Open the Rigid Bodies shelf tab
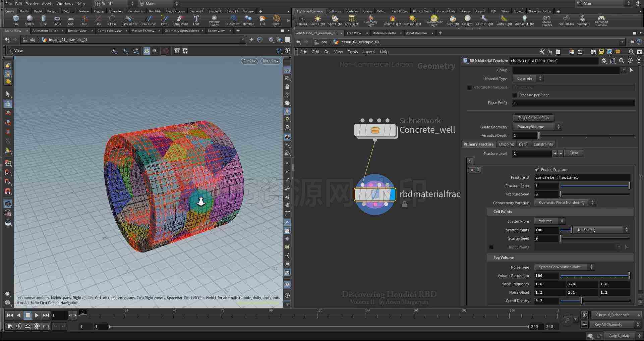 (400, 11)
